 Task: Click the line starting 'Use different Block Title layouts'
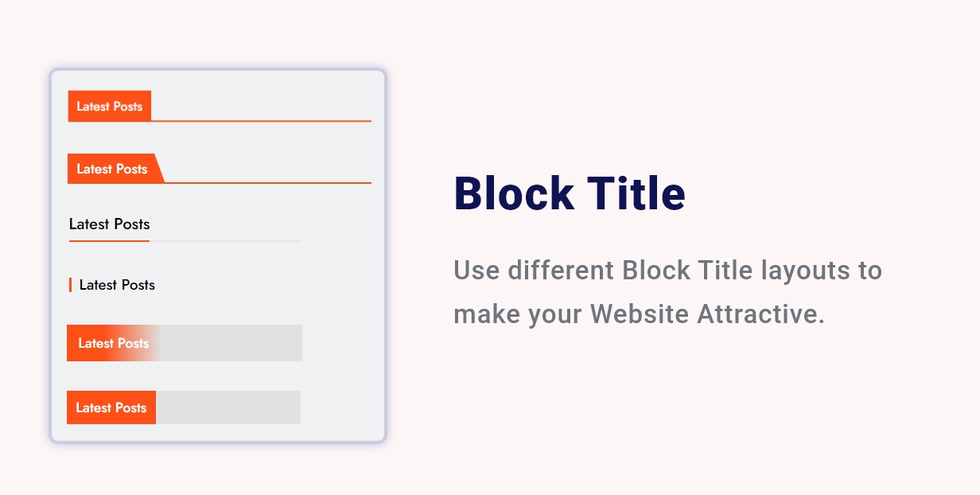coord(667,271)
